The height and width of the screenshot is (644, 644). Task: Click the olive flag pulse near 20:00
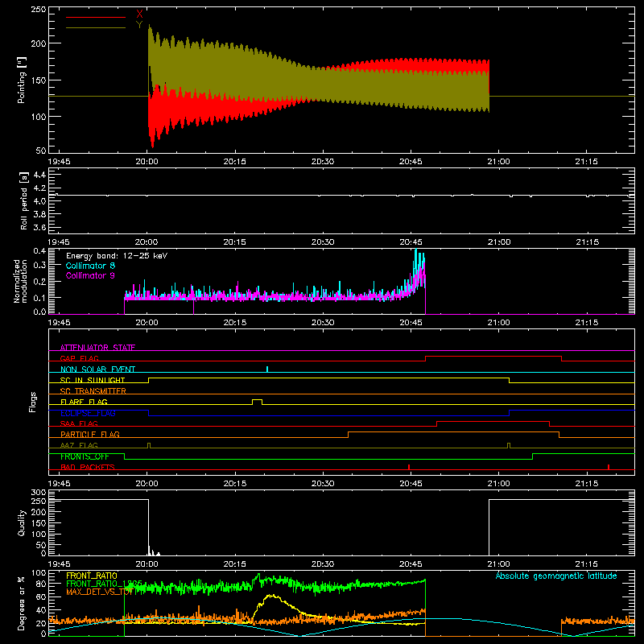click(149, 445)
